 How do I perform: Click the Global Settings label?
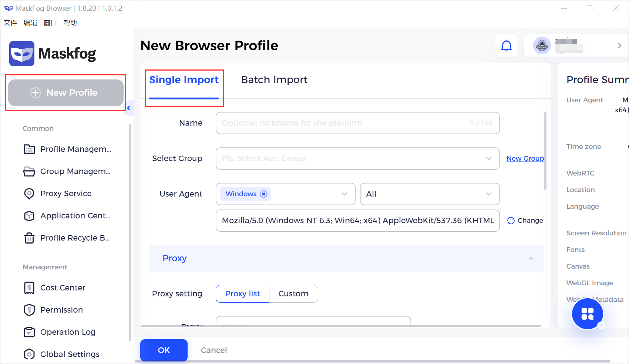pos(70,354)
